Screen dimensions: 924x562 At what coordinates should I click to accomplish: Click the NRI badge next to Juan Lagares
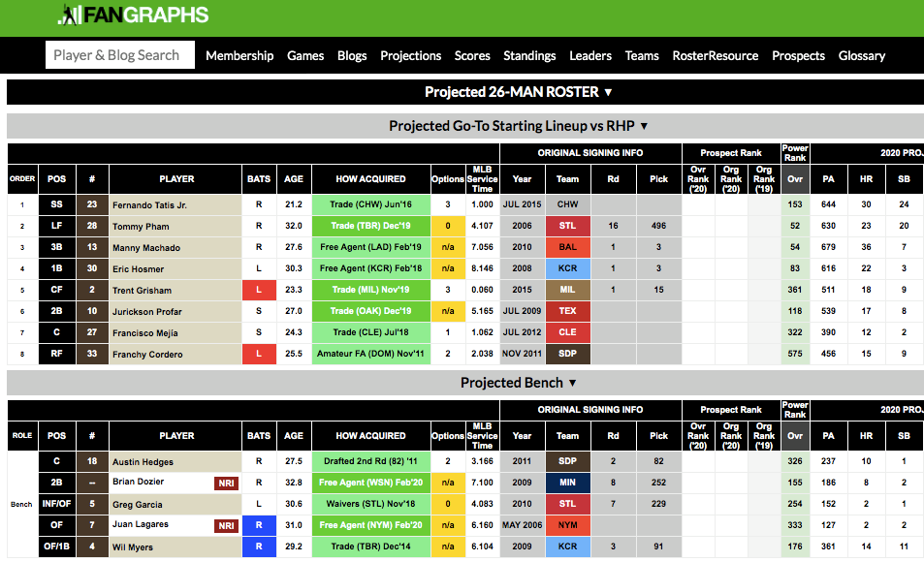pos(226,525)
